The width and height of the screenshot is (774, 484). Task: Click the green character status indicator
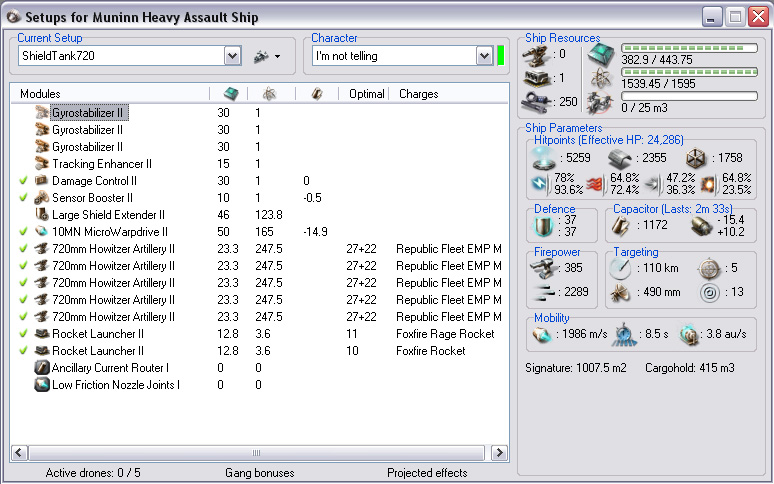pos(500,56)
